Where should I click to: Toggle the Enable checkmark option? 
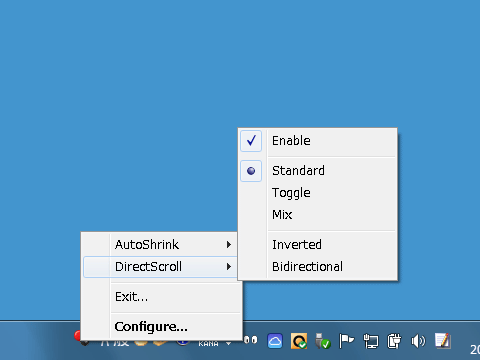pyautogui.click(x=317, y=141)
